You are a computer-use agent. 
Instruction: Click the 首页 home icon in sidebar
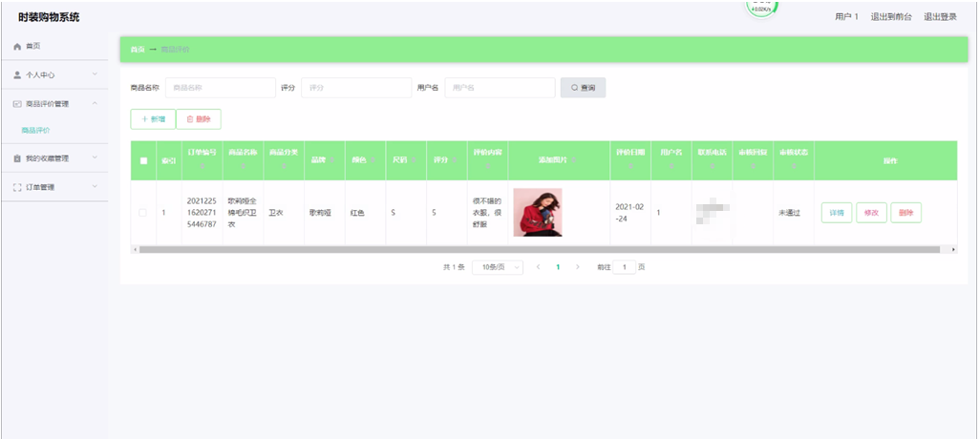coord(17,47)
